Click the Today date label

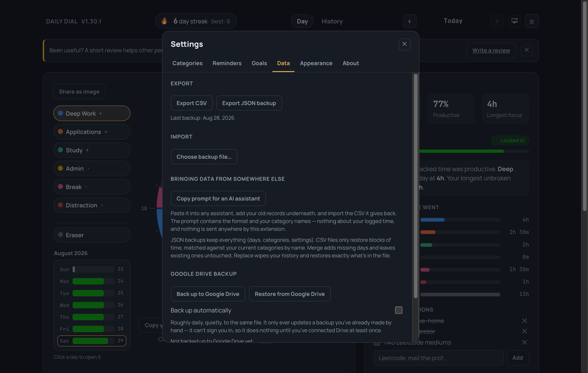point(453,21)
